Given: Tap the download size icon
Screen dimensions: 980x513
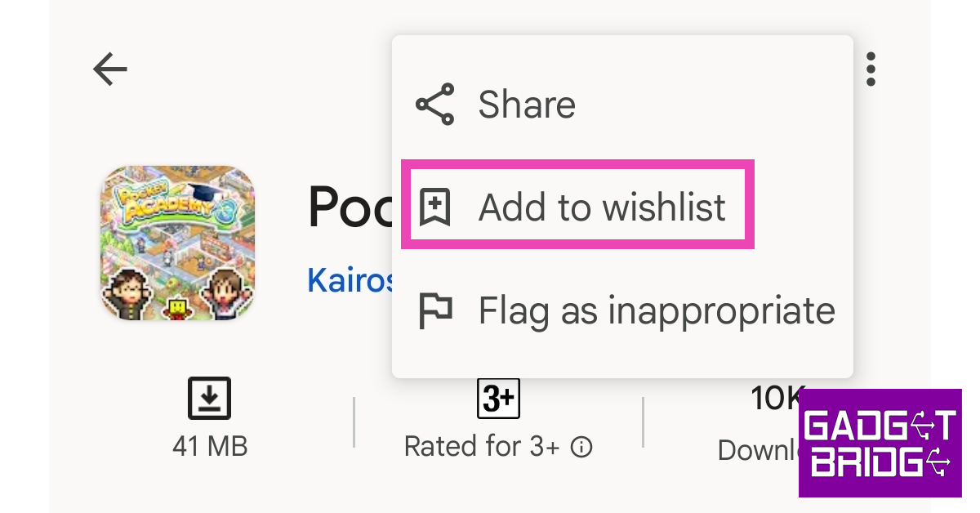Looking at the screenshot, I should pyautogui.click(x=210, y=399).
